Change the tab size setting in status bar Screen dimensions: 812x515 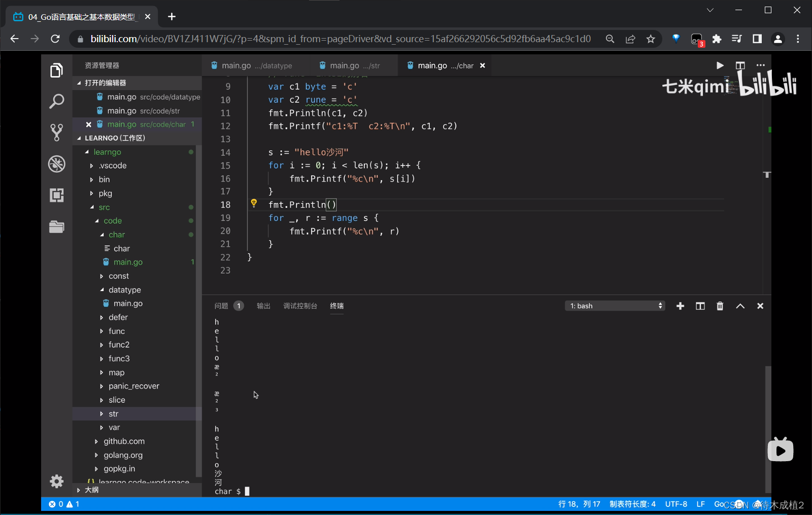pos(632,504)
